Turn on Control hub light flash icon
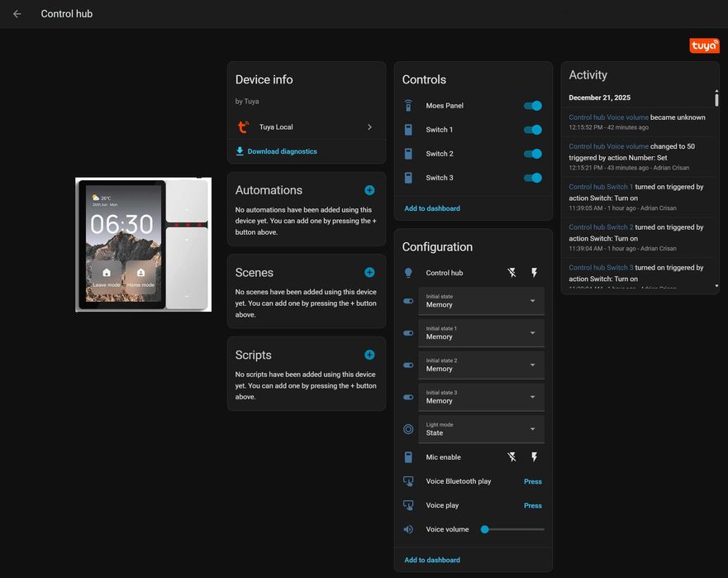The height and width of the screenshot is (578, 728). tap(534, 273)
